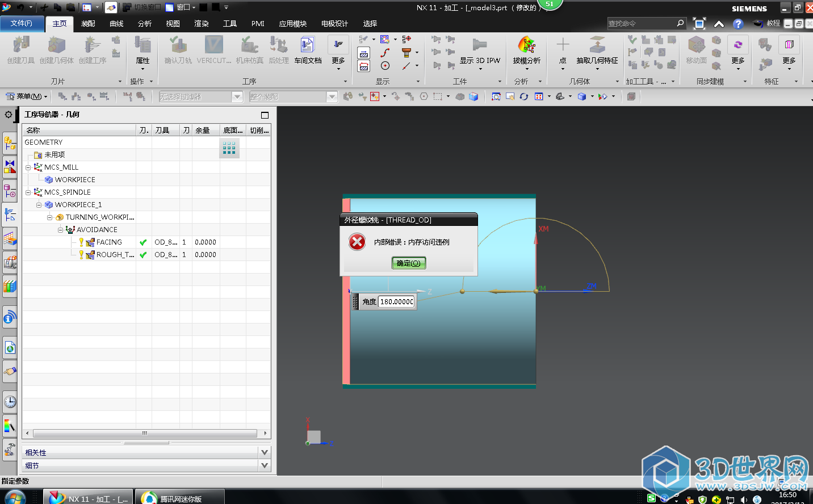
Task: Click the help question mark icon
Action: (x=737, y=24)
